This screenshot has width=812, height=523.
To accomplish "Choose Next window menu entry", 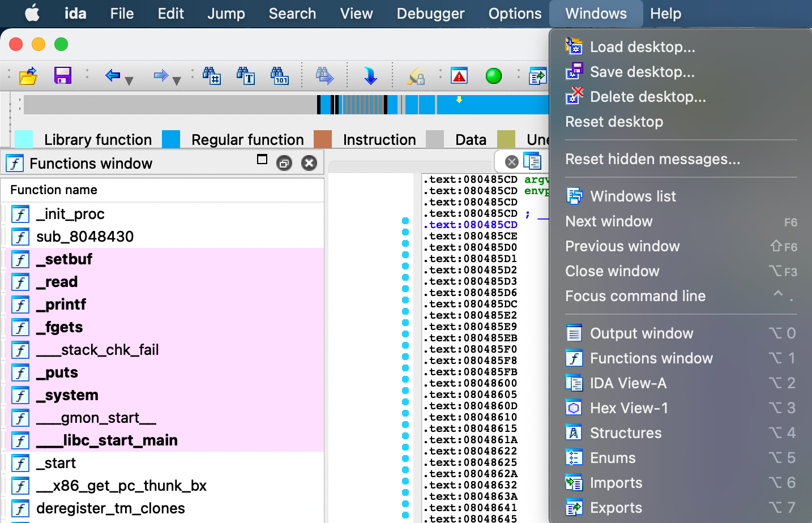I will pos(681,221).
